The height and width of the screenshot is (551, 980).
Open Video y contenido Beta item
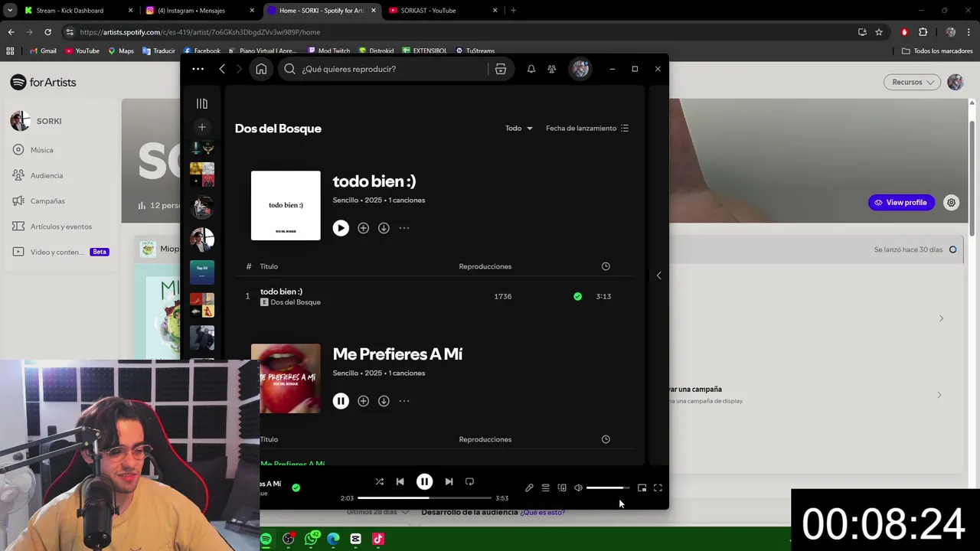point(60,252)
